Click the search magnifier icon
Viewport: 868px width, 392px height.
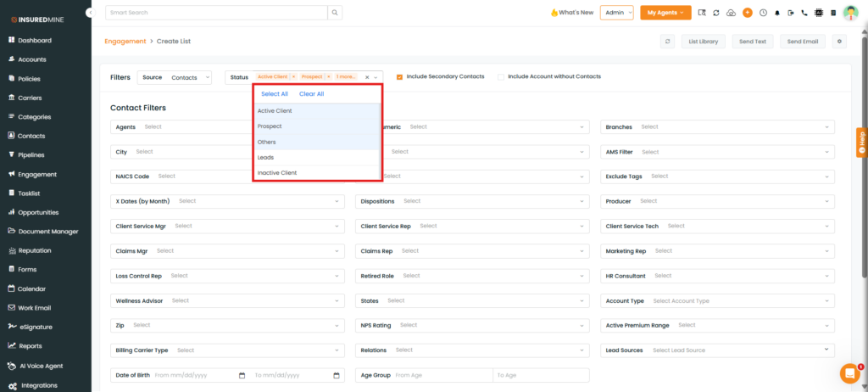(336, 13)
